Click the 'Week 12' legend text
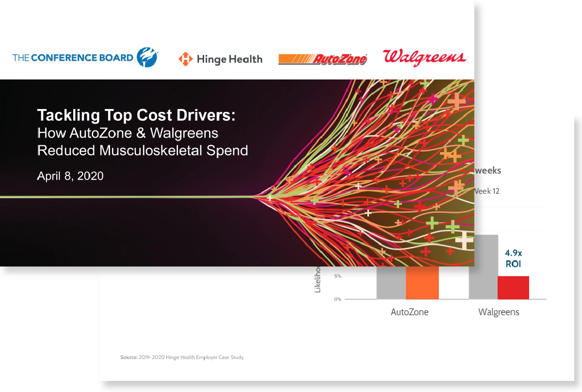Screen dimensions: 582x392 coord(486,191)
